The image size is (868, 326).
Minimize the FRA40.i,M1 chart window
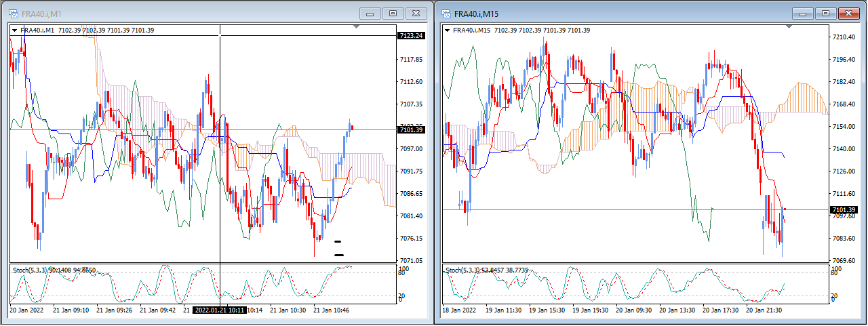[370, 13]
